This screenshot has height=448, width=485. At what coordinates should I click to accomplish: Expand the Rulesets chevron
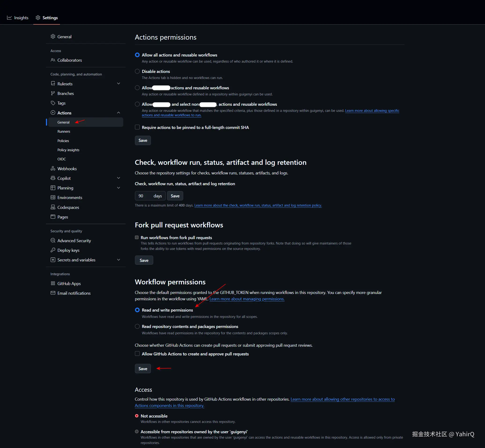(119, 84)
